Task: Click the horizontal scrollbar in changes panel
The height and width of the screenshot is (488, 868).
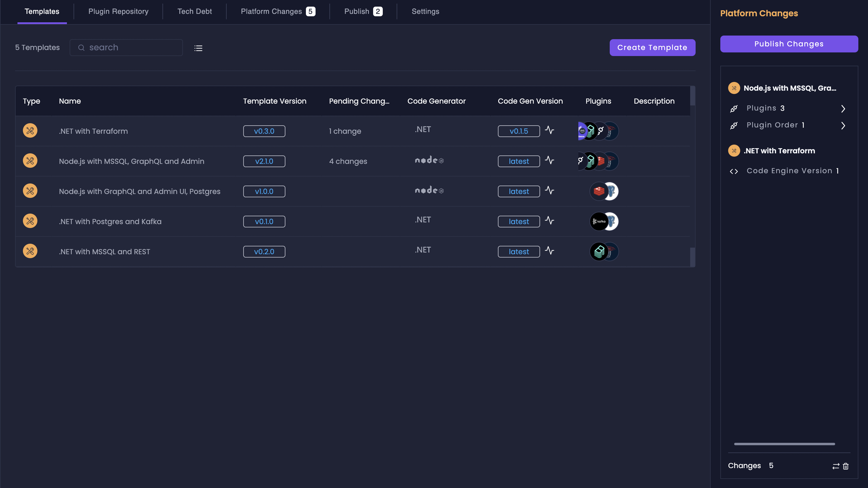Action: pyautogui.click(x=784, y=444)
